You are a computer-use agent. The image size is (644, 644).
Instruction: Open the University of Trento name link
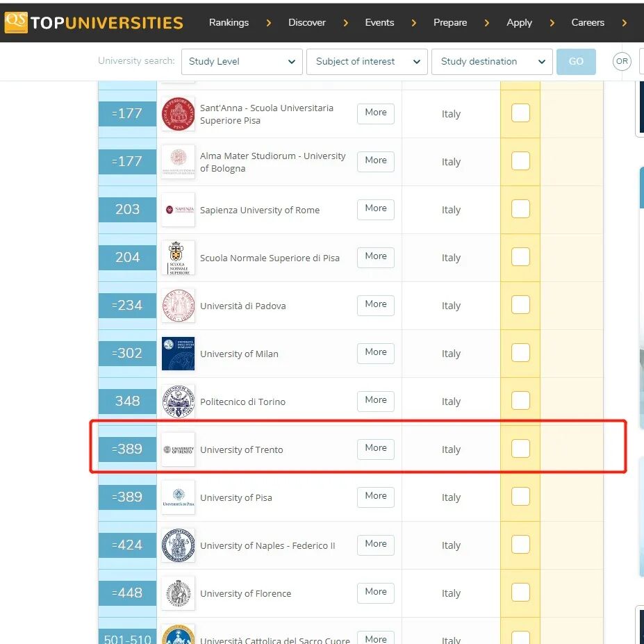(x=242, y=449)
